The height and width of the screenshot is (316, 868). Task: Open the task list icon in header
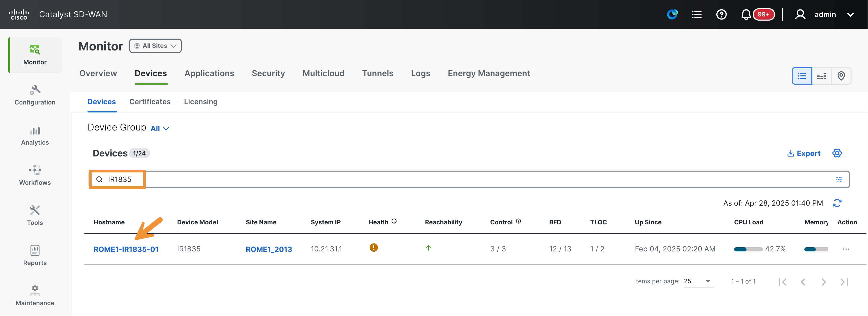(697, 14)
